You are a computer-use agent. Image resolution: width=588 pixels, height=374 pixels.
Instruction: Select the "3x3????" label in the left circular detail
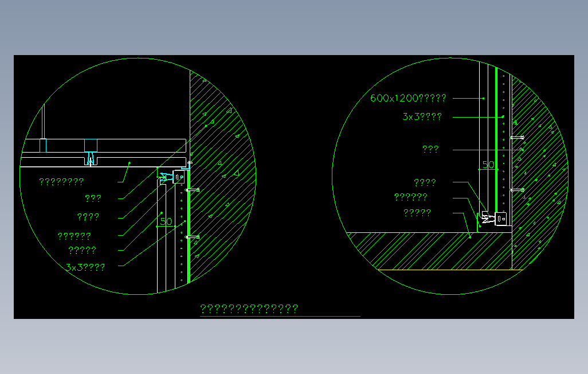click(85, 267)
